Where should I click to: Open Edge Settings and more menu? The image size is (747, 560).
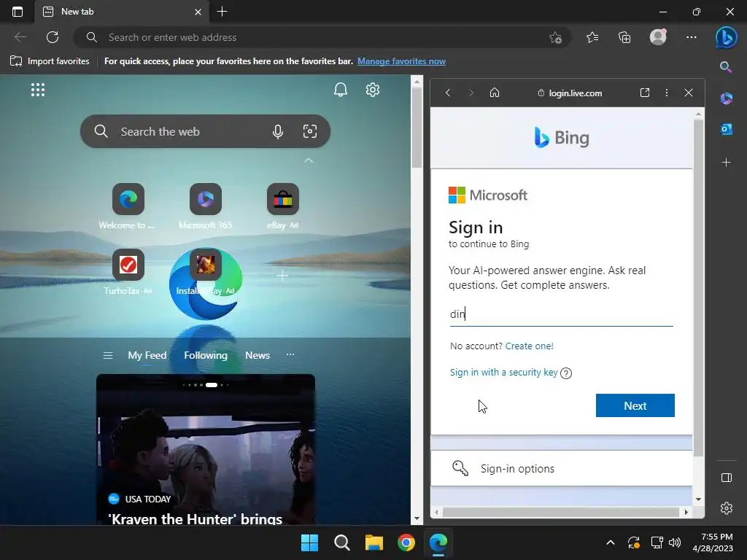point(692,37)
